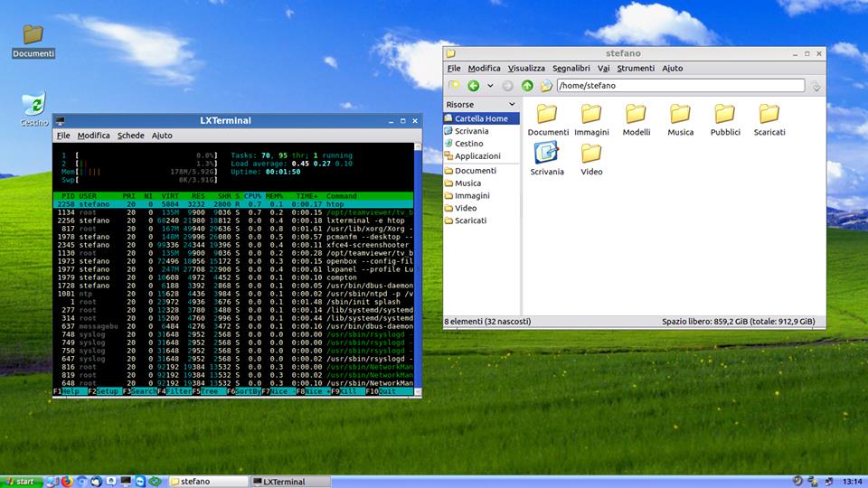
Task: Click the /home/stefano path field
Action: (681, 86)
